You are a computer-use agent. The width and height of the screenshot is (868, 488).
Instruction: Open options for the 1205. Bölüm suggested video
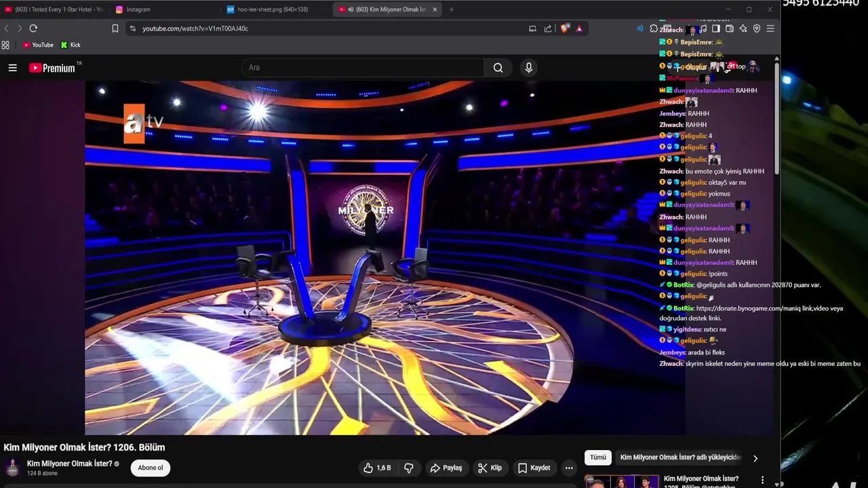click(x=762, y=480)
